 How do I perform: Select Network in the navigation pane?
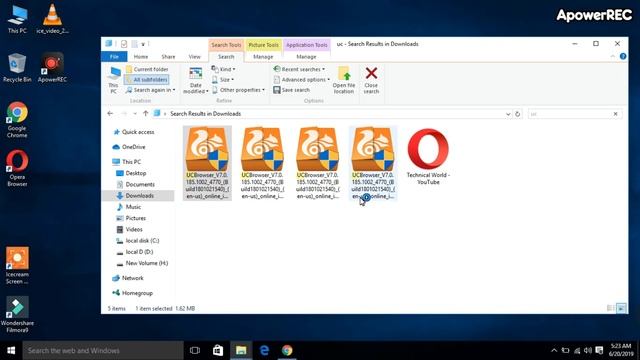(x=128, y=278)
